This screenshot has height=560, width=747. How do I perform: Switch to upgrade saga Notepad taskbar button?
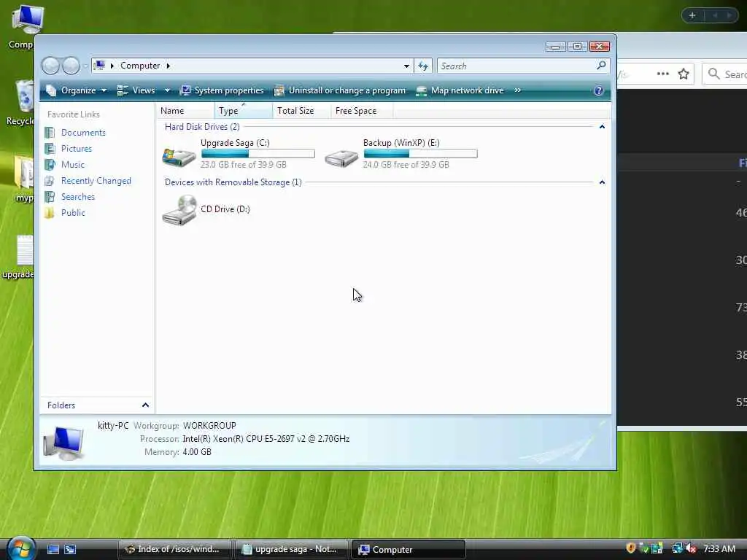pyautogui.click(x=292, y=549)
